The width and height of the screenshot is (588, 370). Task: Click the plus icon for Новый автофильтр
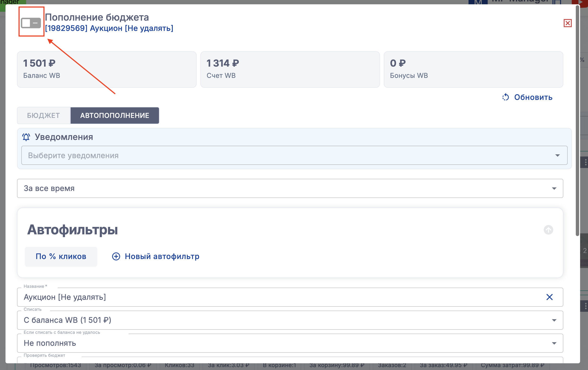[x=116, y=256]
